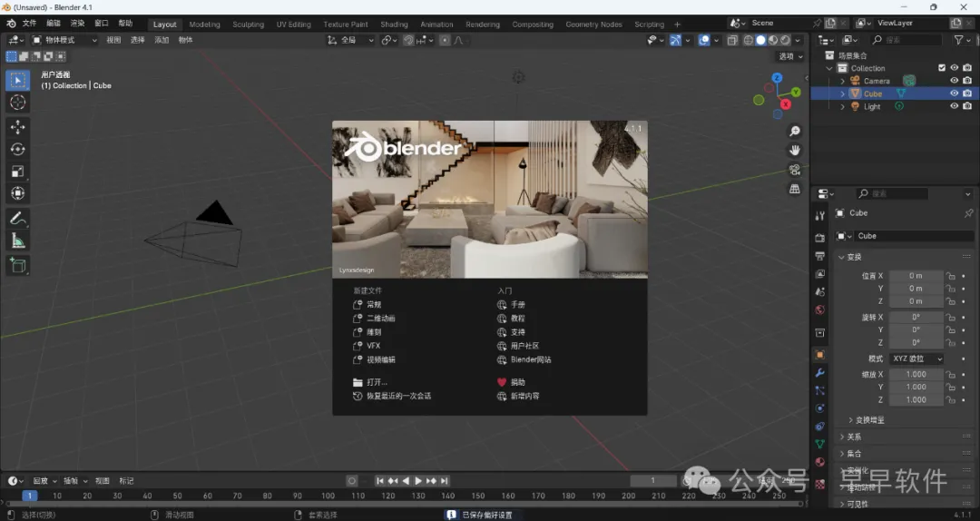
Task: Activate the Move tool
Action: pyautogui.click(x=17, y=127)
